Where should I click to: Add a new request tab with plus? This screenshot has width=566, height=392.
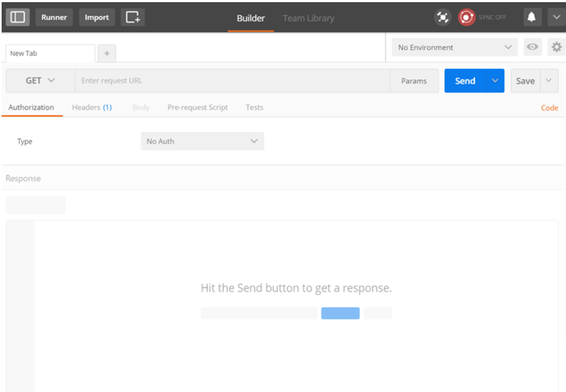pyautogui.click(x=107, y=54)
